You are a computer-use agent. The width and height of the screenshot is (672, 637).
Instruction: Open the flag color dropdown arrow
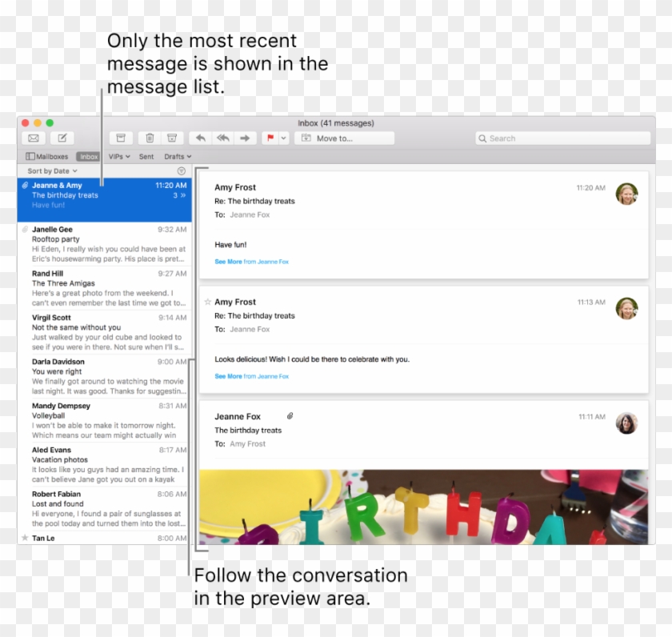[x=283, y=138]
